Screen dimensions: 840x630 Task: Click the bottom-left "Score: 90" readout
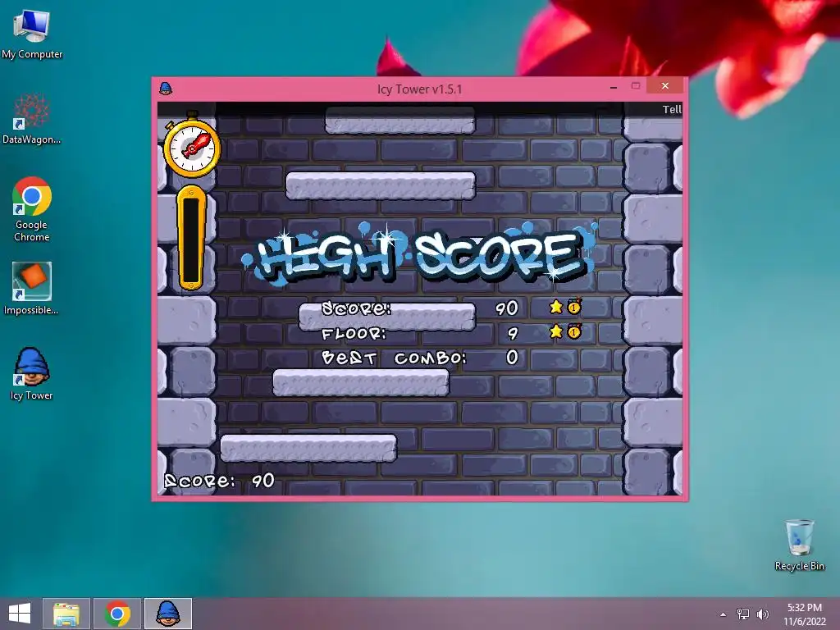(220, 481)
